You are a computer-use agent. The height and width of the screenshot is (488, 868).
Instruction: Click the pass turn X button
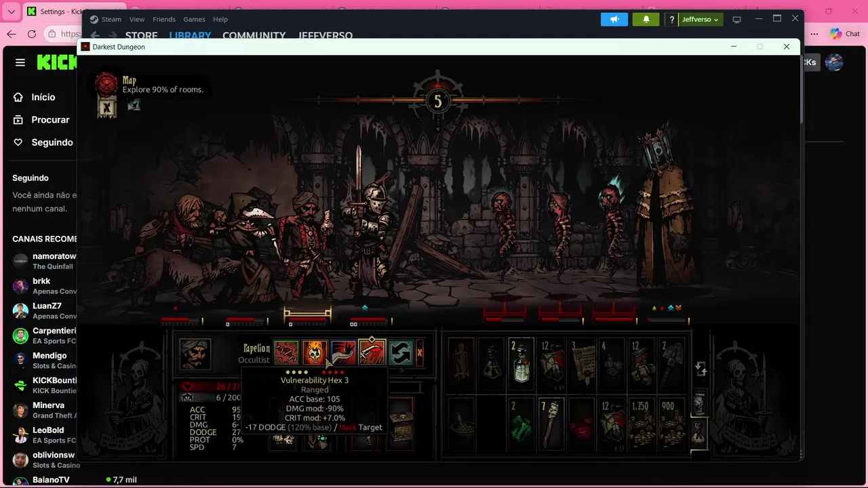pos(420,353)
